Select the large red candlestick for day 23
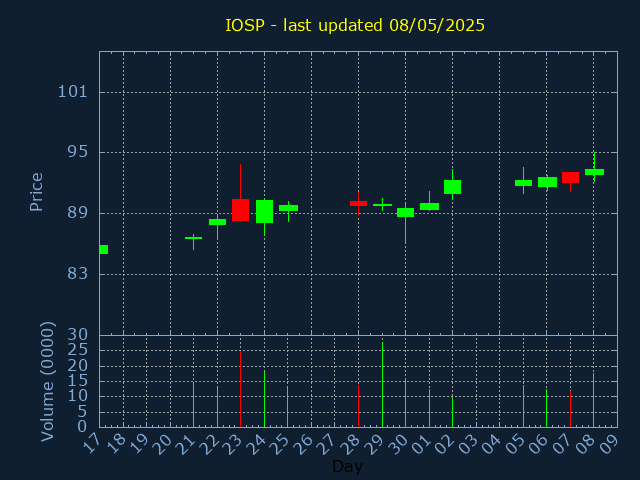The height and width of the screenshot is (480, 640). click(240, 210)
